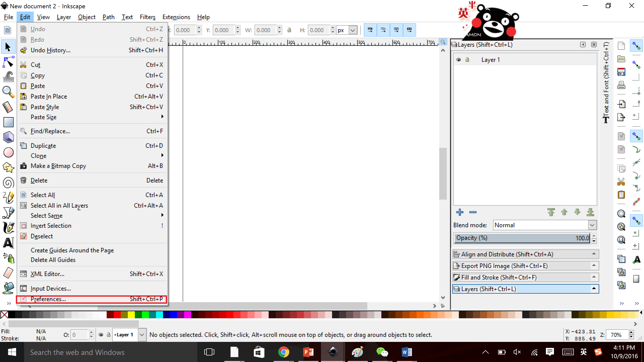Image resolution: width=644 pixels, height=362 pixels.
Task: Choose XML Editor menu entry
Action: coord(92,274)
